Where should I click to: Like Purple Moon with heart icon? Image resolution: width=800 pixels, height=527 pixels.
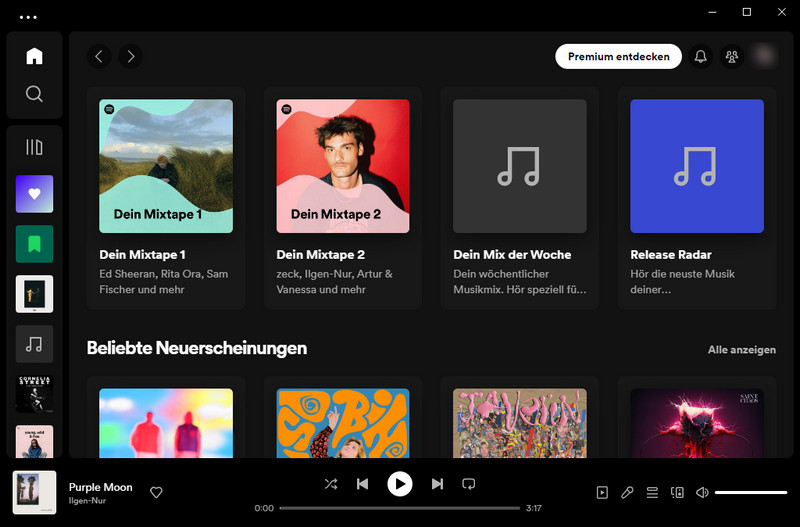(x=156, y=492)
